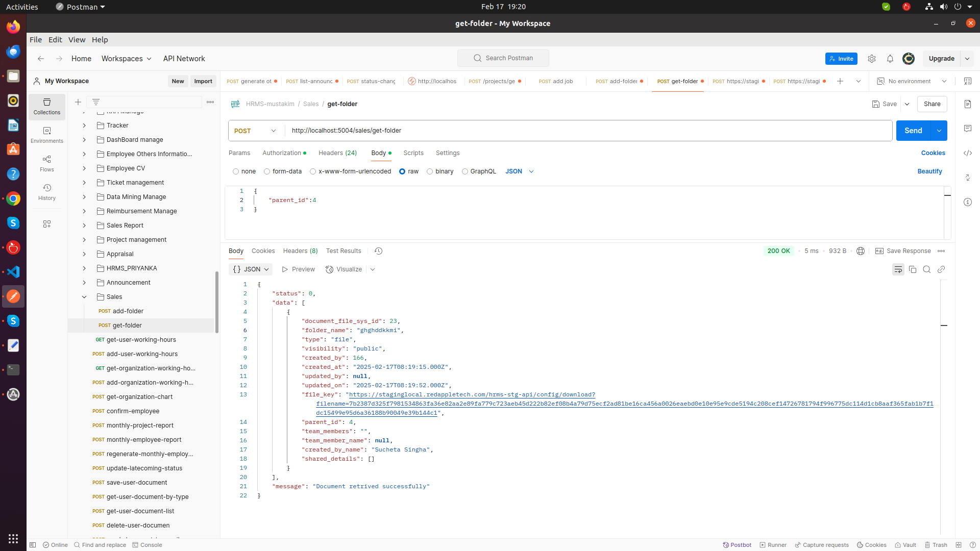Open the environment quick look icon
This screenshot has width=980, height=551.
[968, 81]
